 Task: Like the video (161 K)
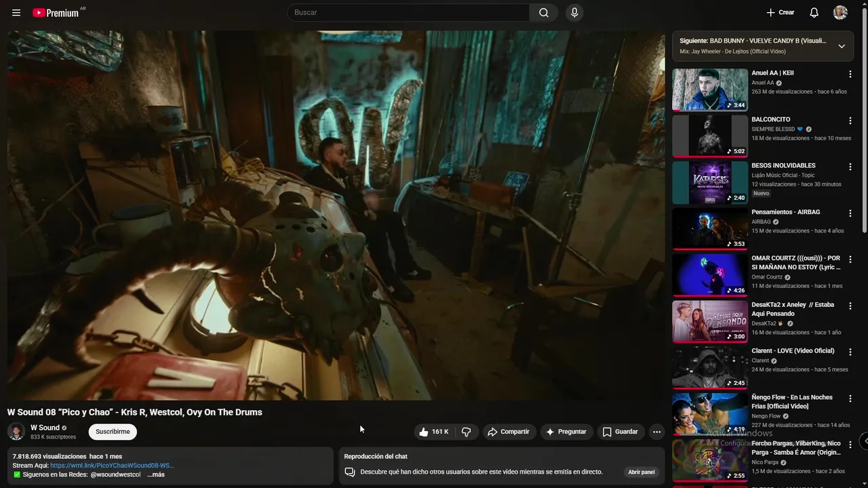[434, 432]
